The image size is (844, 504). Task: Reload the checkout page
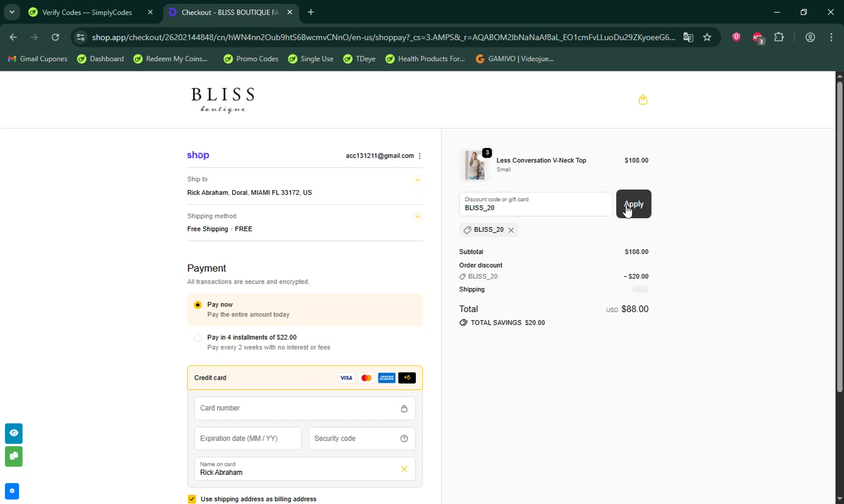click(x=55, y=37)
